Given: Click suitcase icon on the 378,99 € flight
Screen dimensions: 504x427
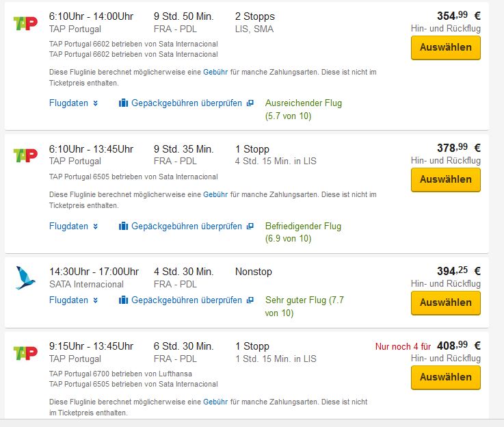Looking at the screenshot, I should [124, 227].
